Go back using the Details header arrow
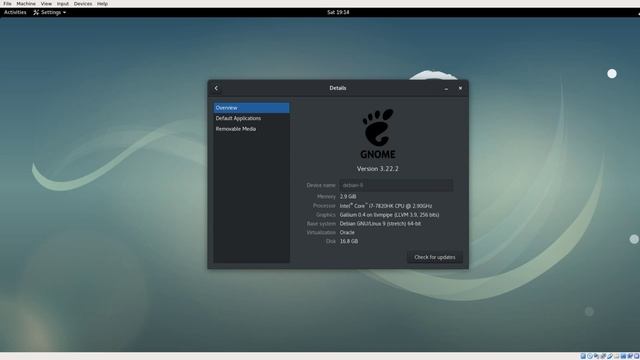 pyautogui.click(x=216, y=88)
